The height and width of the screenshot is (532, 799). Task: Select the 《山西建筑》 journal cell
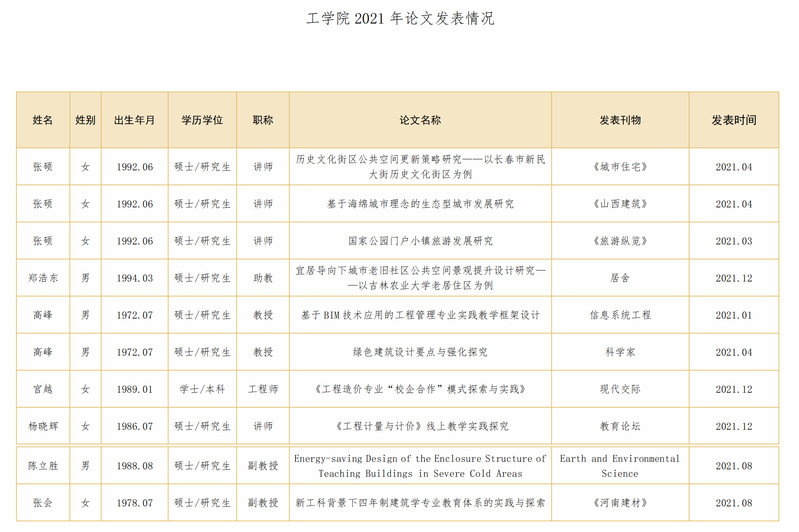click(x=620, y=204)
